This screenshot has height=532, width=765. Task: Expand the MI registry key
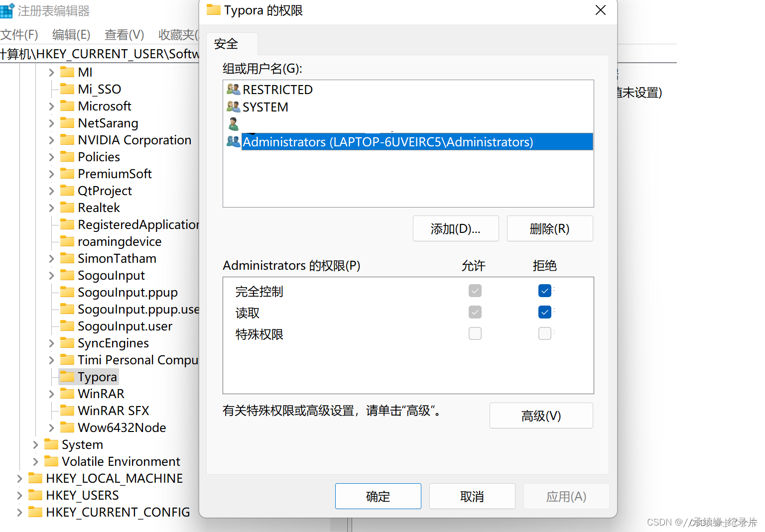(x=51, y=72)
